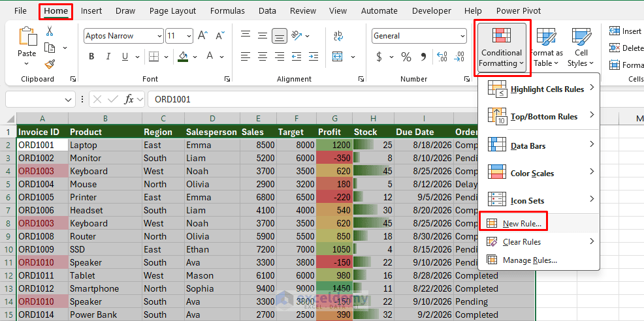Screen dimensions: 644x321
Task: Toggle Bold formatting
Action: coord(91,57)
